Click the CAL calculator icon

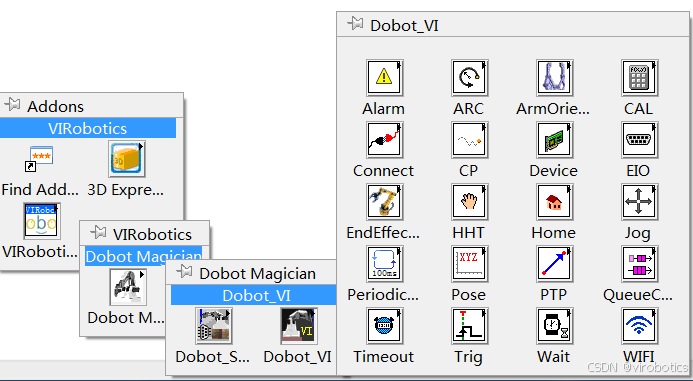tap(639, 78)
